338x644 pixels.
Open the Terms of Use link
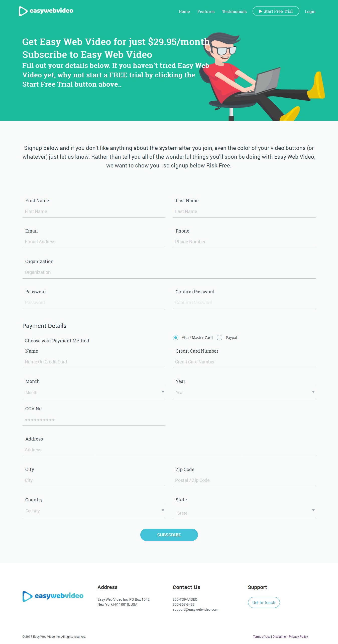[262, 636]
